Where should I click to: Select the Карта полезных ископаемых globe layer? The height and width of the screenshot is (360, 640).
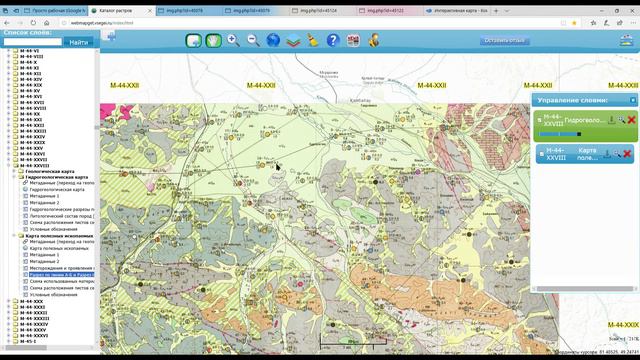[x=59, y=248]
